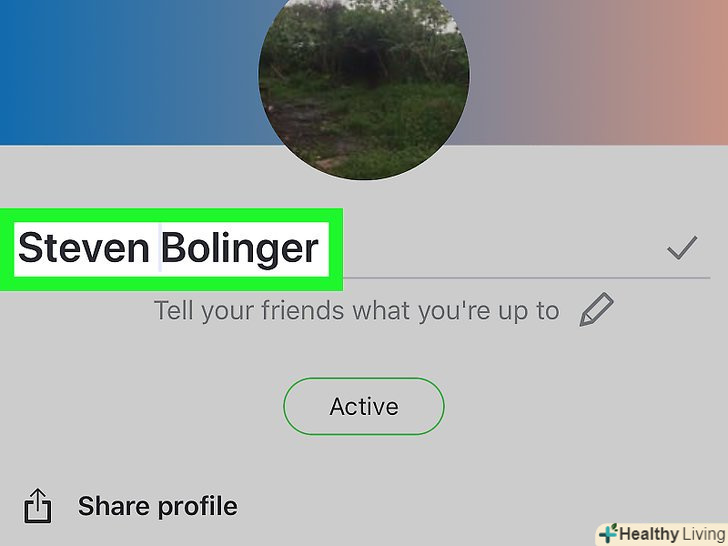Tap the "Tell your friends what you're up to" text
The height and width of the screenshot is (546, 728).
(357, 310)
